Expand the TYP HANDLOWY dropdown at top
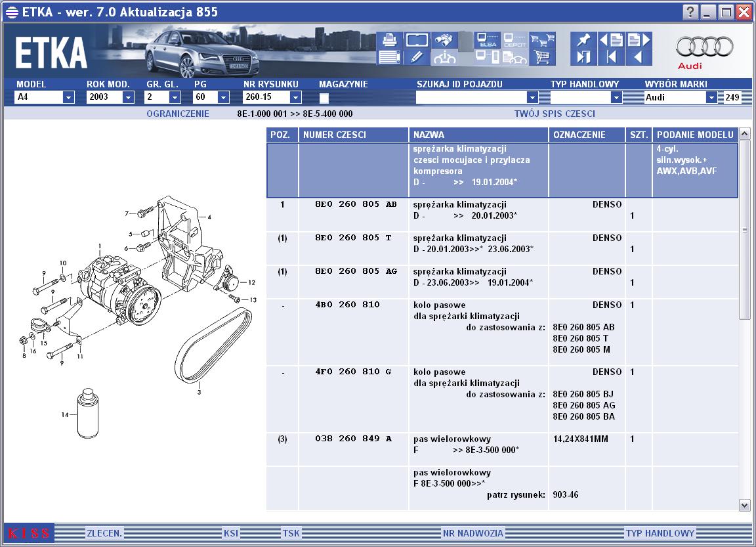 click(616, 97)
